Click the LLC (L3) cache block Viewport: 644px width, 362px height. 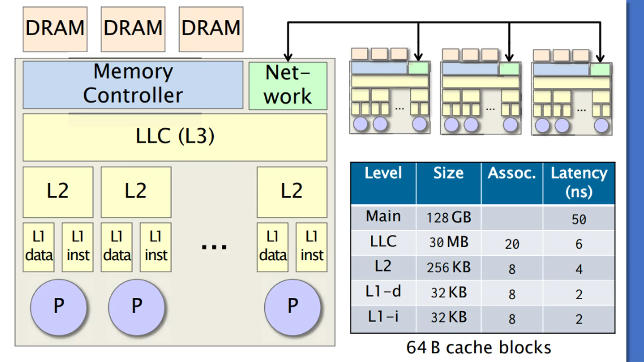click(175, 138)
